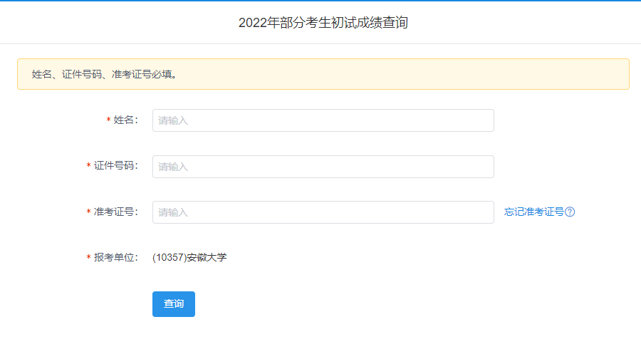Click the 姓名 field label

(x=125, y=120)
